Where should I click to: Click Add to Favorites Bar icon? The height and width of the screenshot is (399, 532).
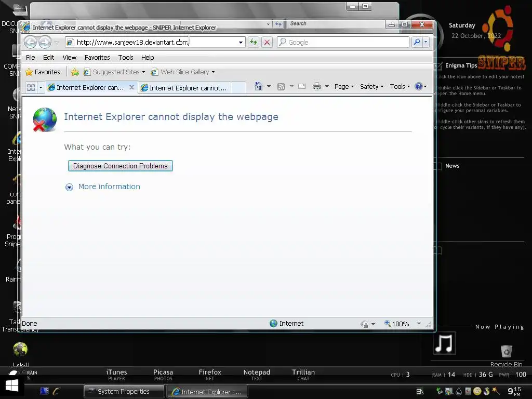(75, 72)
